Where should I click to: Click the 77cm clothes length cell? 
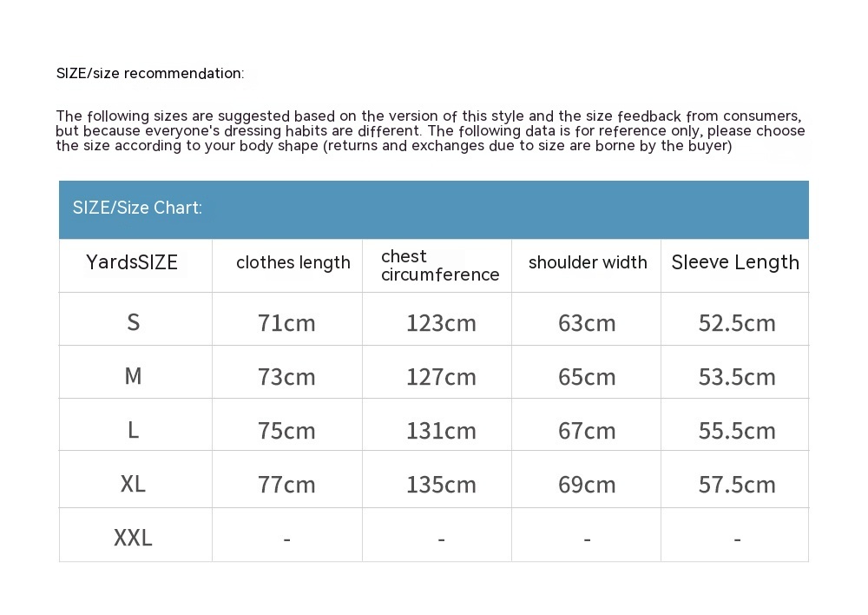tap(286, 485)
